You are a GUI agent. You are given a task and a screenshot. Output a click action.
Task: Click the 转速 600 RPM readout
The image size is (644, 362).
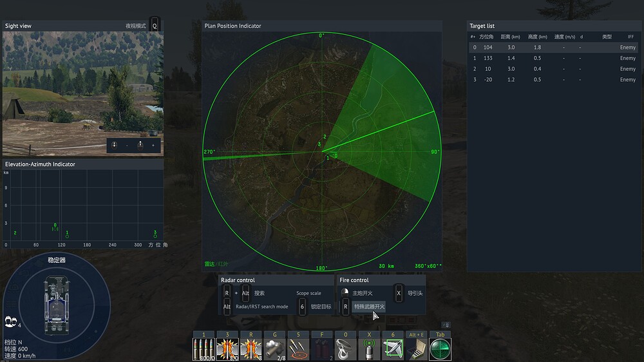[16, 349]
